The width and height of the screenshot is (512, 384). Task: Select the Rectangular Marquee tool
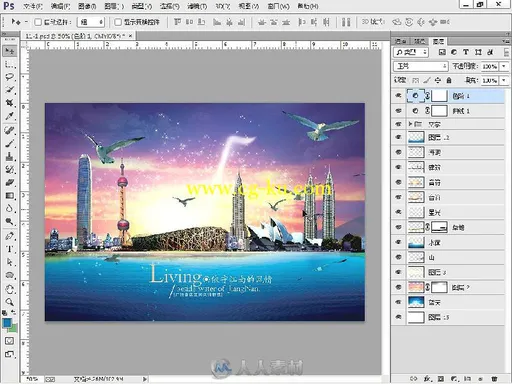pos(10,64)
